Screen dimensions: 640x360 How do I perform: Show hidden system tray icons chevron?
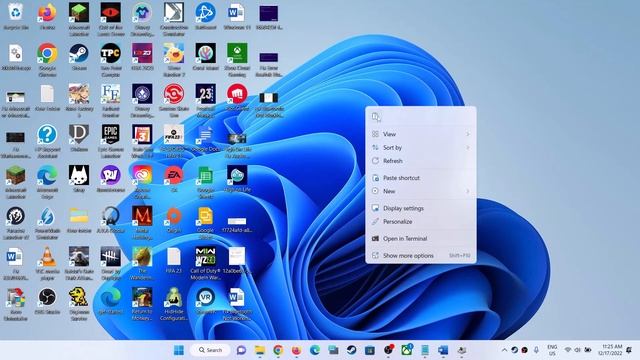point(504,350)
